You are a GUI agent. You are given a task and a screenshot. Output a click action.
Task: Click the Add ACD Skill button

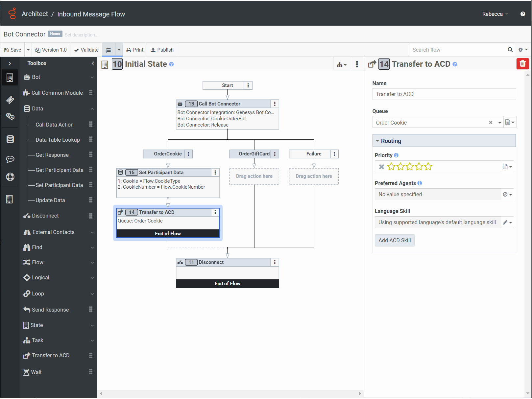click(394, 240)
